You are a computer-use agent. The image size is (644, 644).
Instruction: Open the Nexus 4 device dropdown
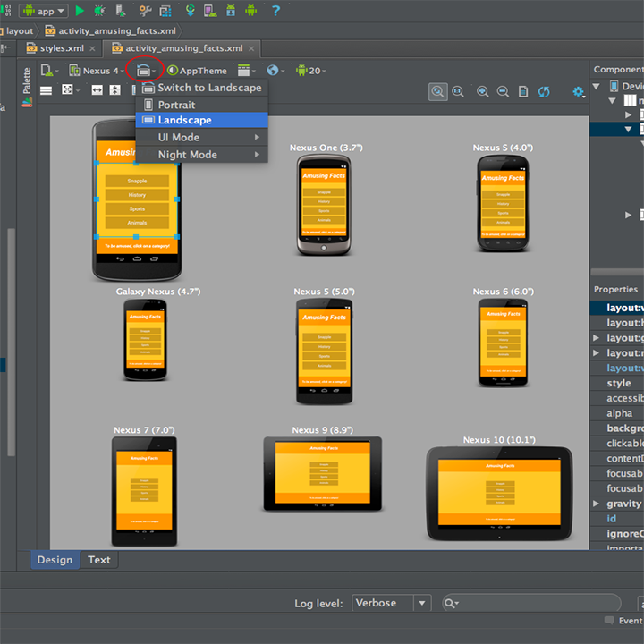(100, 71)
